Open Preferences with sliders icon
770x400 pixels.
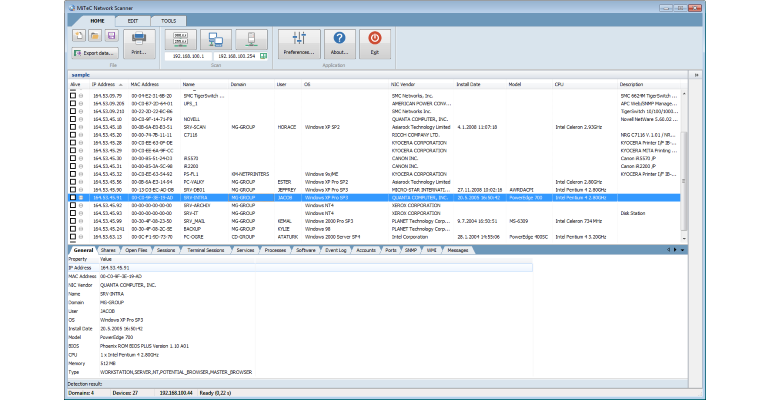pyautogui.click(x=299, y=44)
